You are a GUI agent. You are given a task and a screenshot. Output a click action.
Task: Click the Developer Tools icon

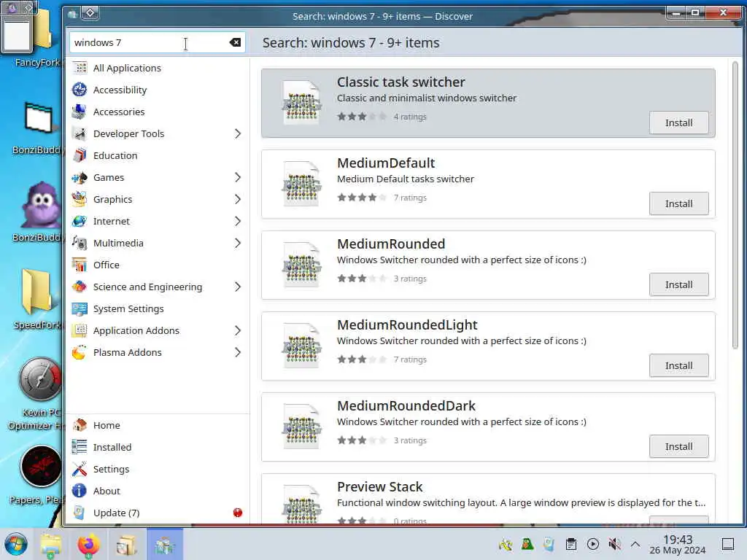pos(80,134)
